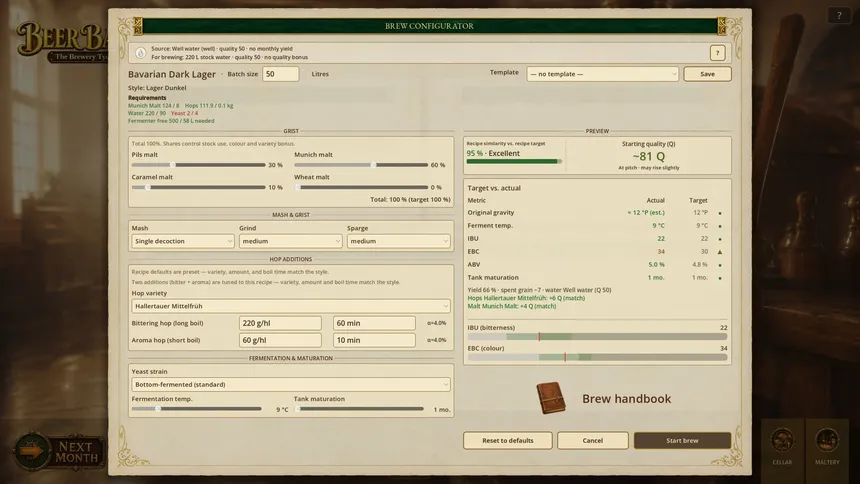Open the Brew handbook link
The width and height of the screenshot is (860, 484).
[x=626, y=399]
